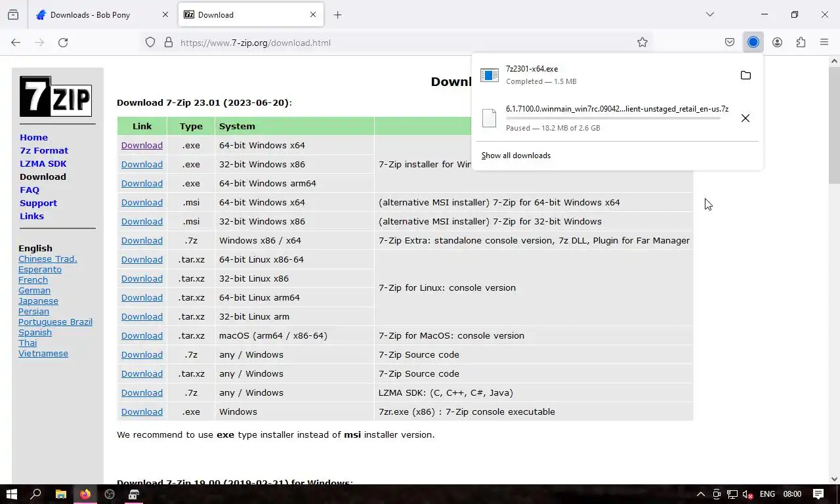Close the Downloads - Bob Pony tab
840x504 pixels.
165,14
